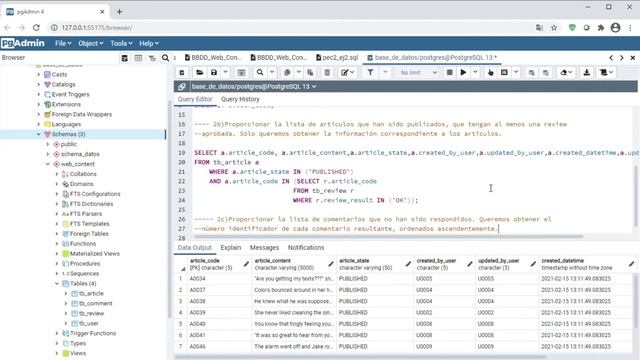Open the Execute options dropdown arrow

click(476, 72)
